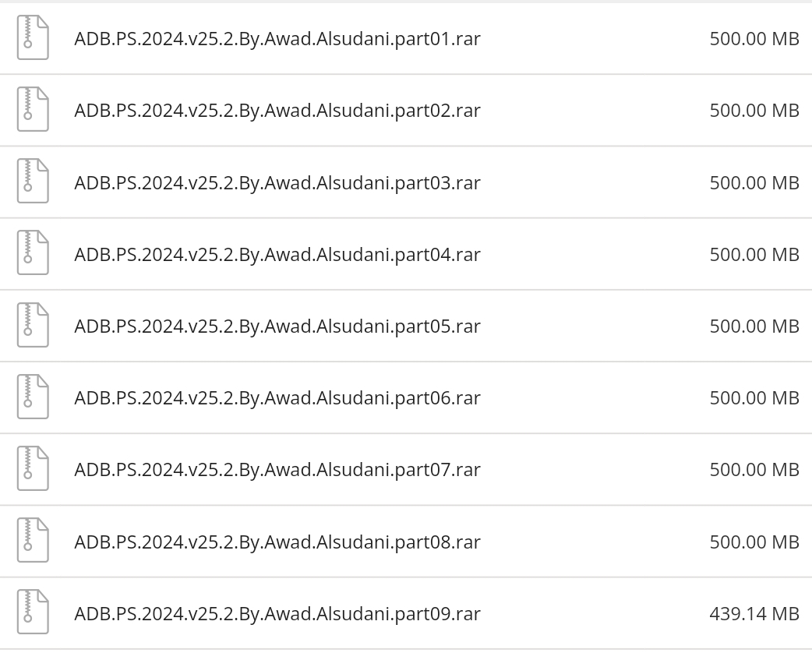
Task: Choose the part07.rar file name
Action: pos(277,469)
